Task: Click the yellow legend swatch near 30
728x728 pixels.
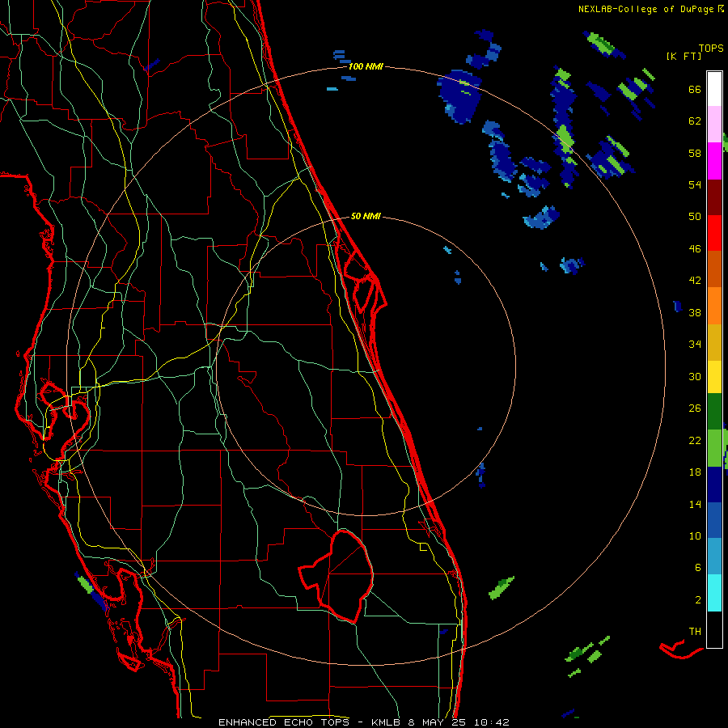Action: 714,377
